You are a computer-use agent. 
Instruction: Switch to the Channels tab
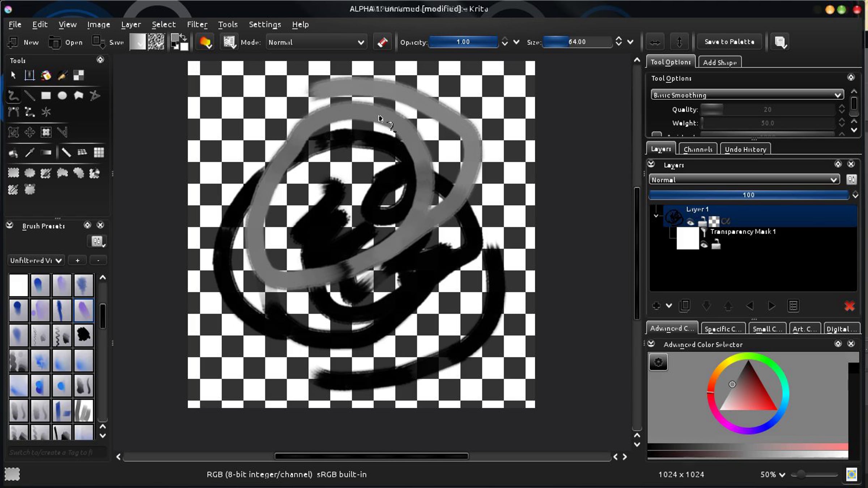[698, 149]
